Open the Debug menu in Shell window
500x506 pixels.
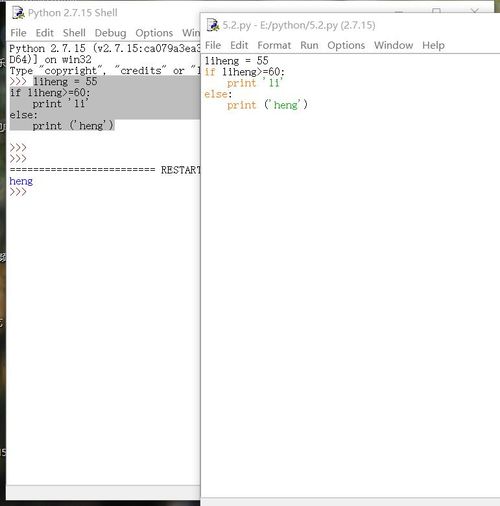110,33
